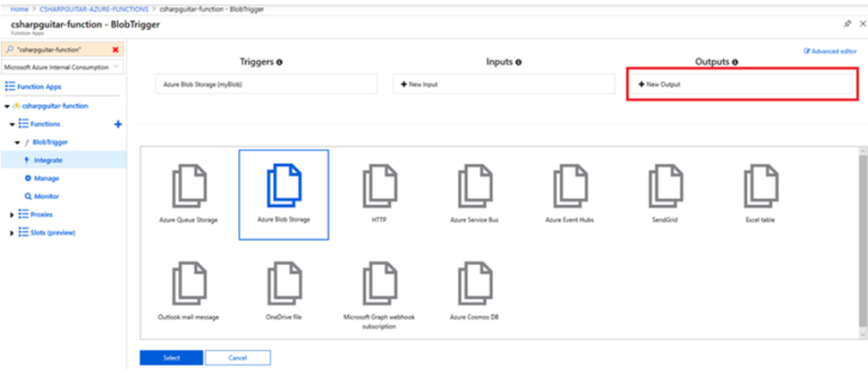Click New Input

(x=504, y=85)
